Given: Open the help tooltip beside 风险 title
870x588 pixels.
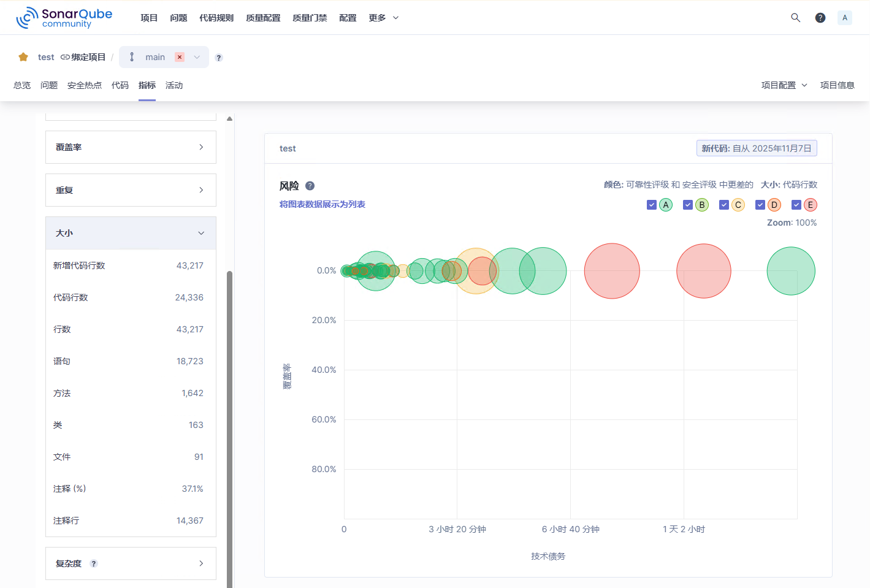Looking at the screenshot, I should 310,185.
